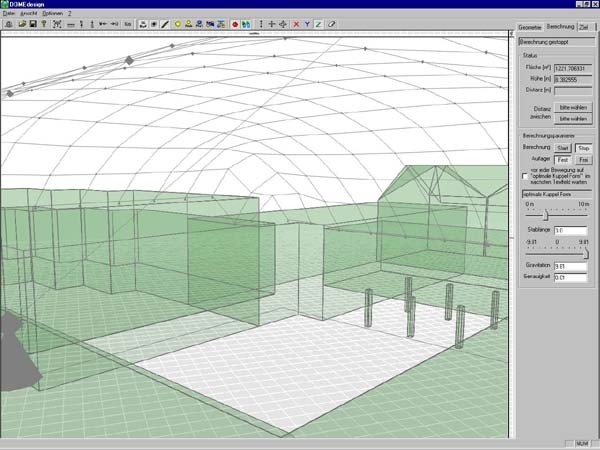This screenshot has height=450, width=600.
Task: Click the Stablänge slider thumb
Action: pyautogui.click(x=546, y=216)
